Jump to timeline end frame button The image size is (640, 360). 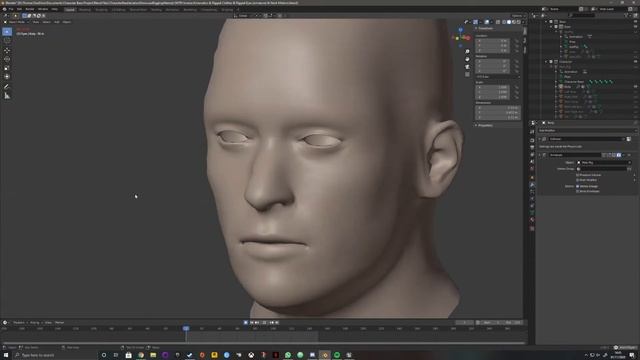[x=277, y=323]
